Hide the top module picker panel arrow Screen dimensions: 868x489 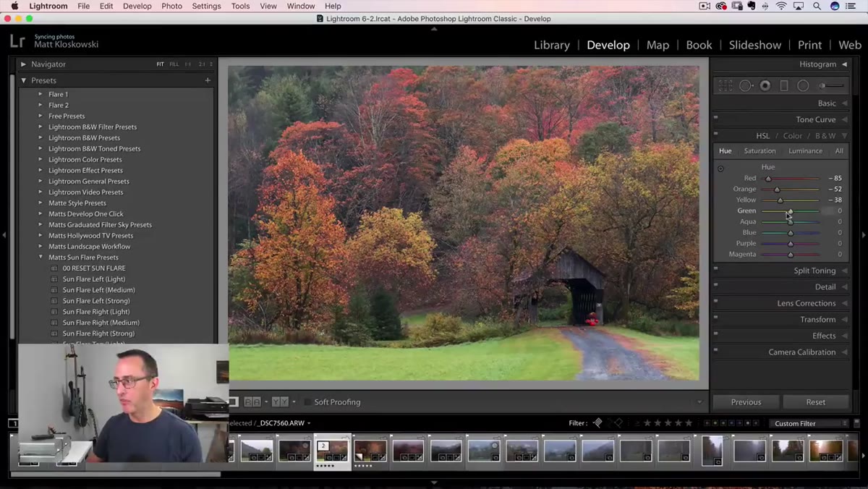[434, 29]
